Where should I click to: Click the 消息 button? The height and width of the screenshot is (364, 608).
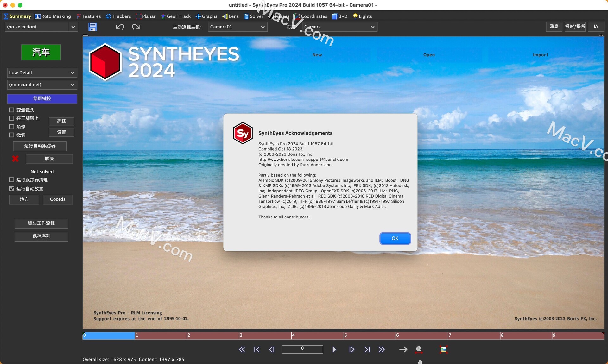[x=554, y=27]
